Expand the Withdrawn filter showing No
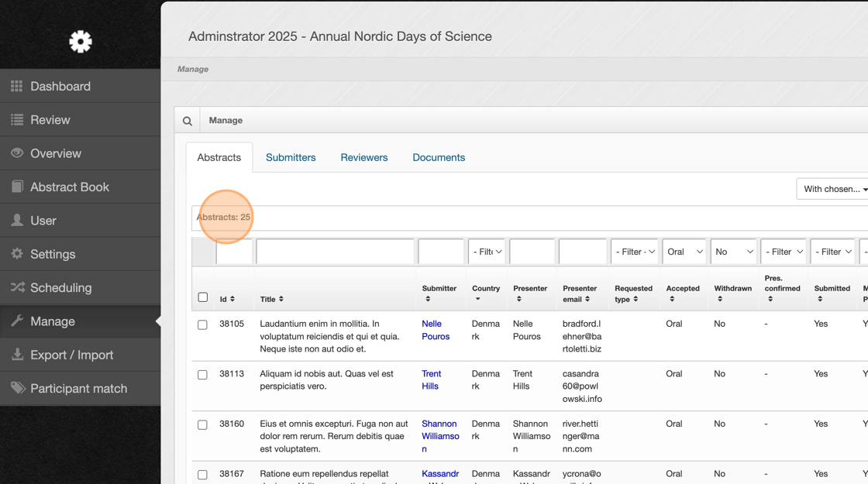Viewport: 868px width, 484px height. [x=733, y=252]
